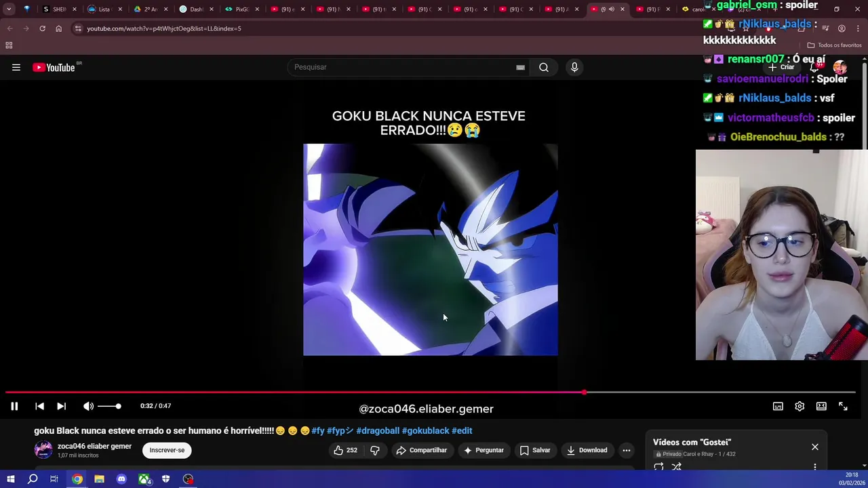
Task: Skip to the next video
Action: click(61, 406)
